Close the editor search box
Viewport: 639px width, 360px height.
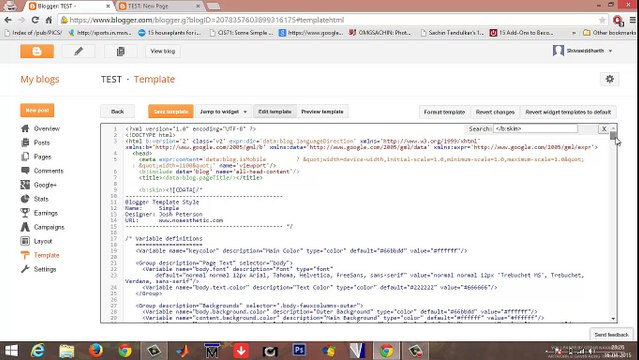coord(604,129)
